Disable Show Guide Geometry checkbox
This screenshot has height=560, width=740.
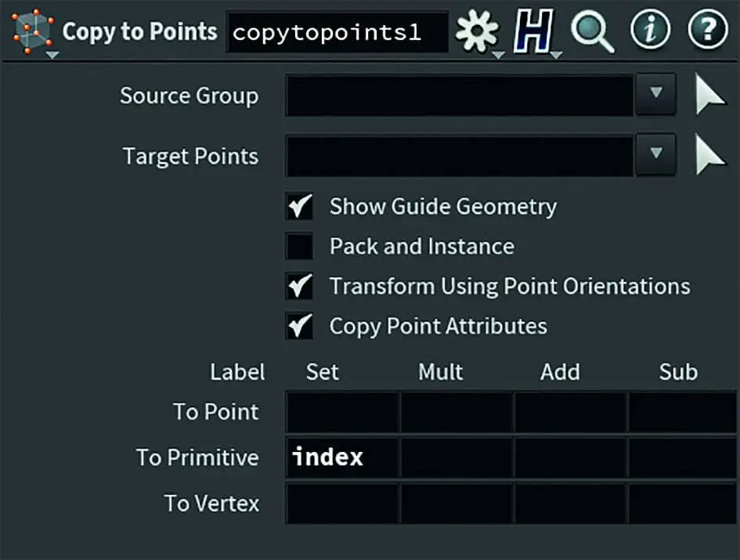click(x=299, y=207)
